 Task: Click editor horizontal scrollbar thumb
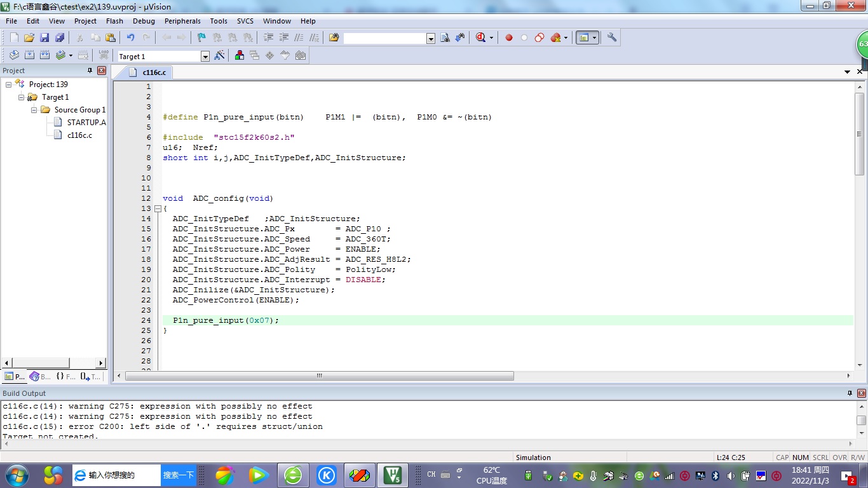click(x=320, y=376)
